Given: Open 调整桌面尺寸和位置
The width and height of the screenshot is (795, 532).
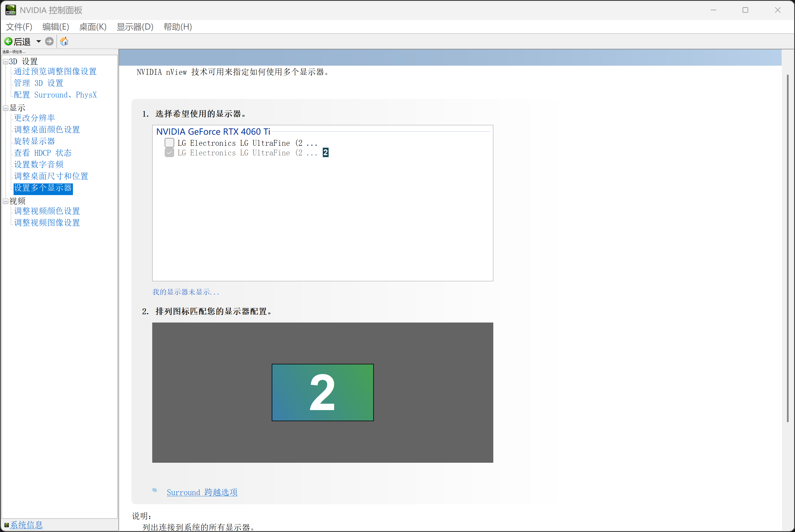Looking at the screenshot, I should (51, 176).
